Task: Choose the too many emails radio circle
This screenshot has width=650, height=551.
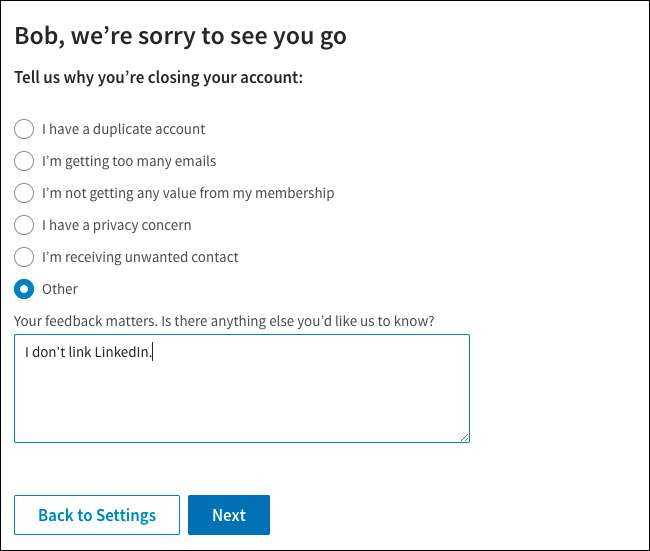Action: coord(24,161)
